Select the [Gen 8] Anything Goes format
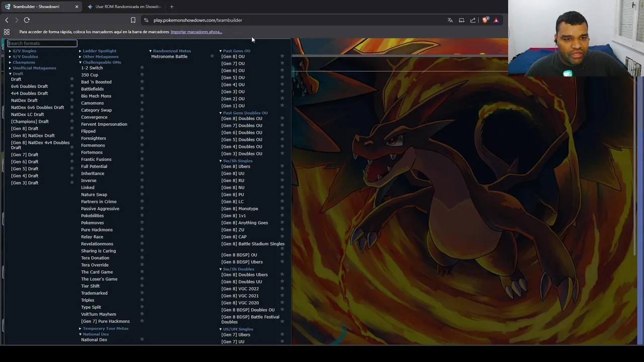The image size is (644, 362). click(x=245, y=223)
